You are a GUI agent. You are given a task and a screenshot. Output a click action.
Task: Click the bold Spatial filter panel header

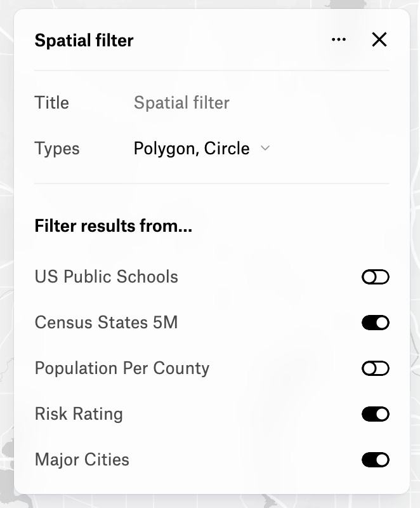pyautogui.click(x=84, y=41)
